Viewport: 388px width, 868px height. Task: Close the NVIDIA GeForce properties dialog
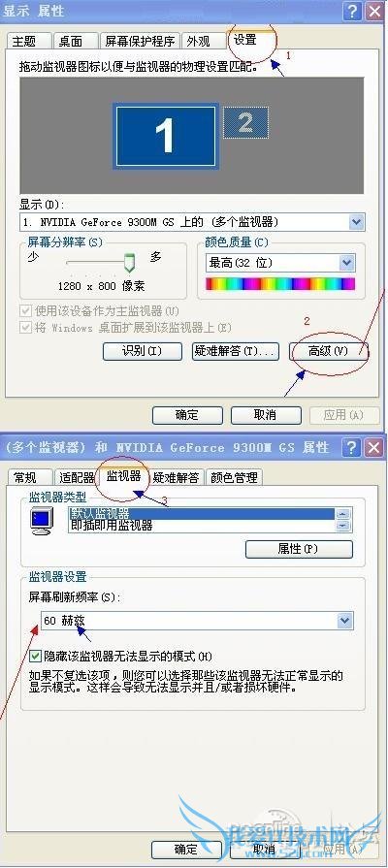[373, 447]
